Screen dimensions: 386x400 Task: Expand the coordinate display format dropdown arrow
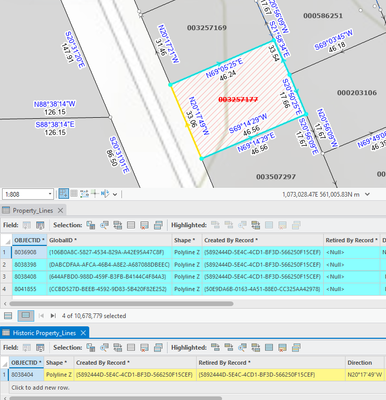click(367, 194)
